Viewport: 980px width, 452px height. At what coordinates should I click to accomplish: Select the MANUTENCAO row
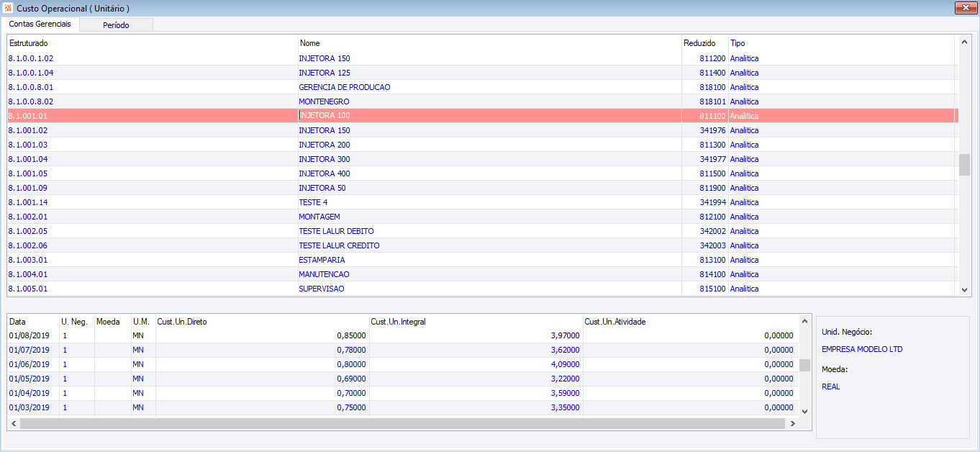click(482, 274)
